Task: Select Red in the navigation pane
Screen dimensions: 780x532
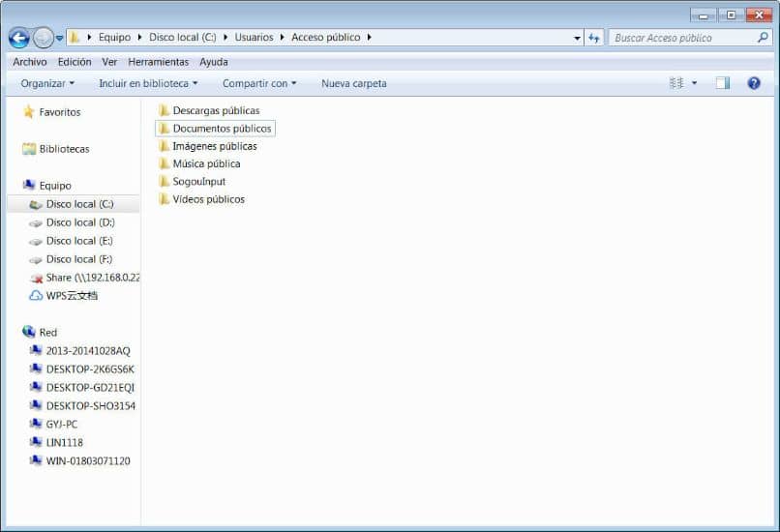Action: (40, 332)
